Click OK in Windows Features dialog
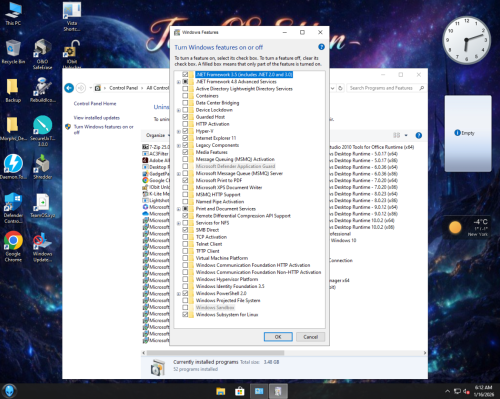The image size is (500, 399). (278, 337)
